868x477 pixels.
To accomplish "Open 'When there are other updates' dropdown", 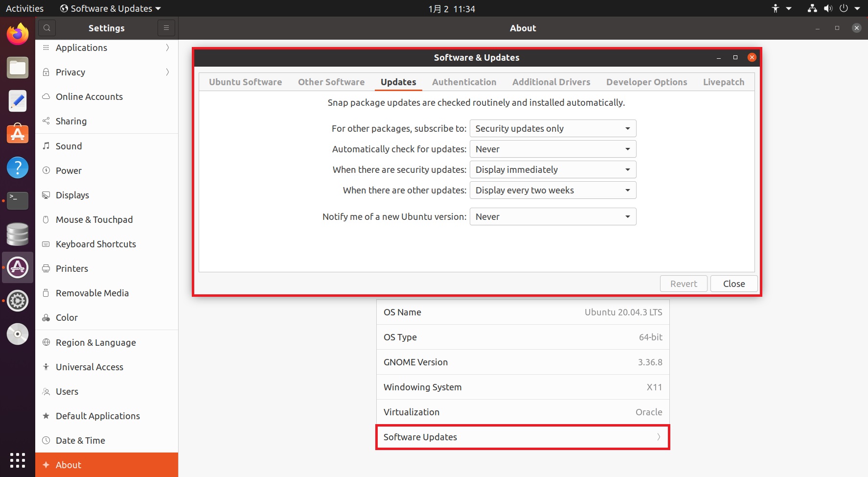I will [x=553, y=190].
